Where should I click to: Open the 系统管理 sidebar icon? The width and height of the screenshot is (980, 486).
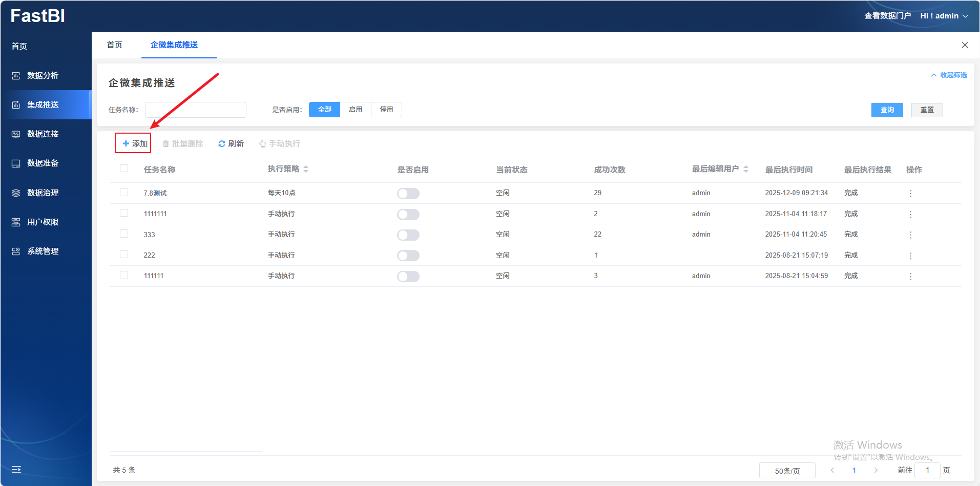[x=16, y=251]
